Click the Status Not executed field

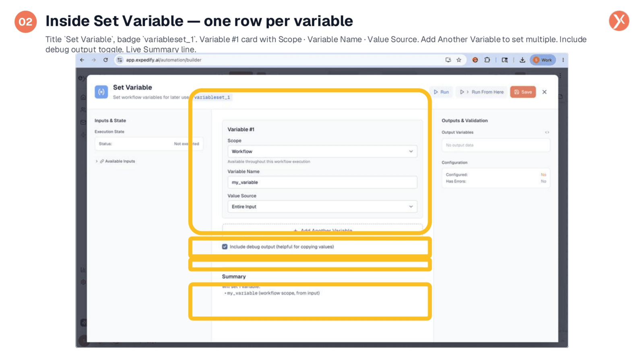pos(149,144)
